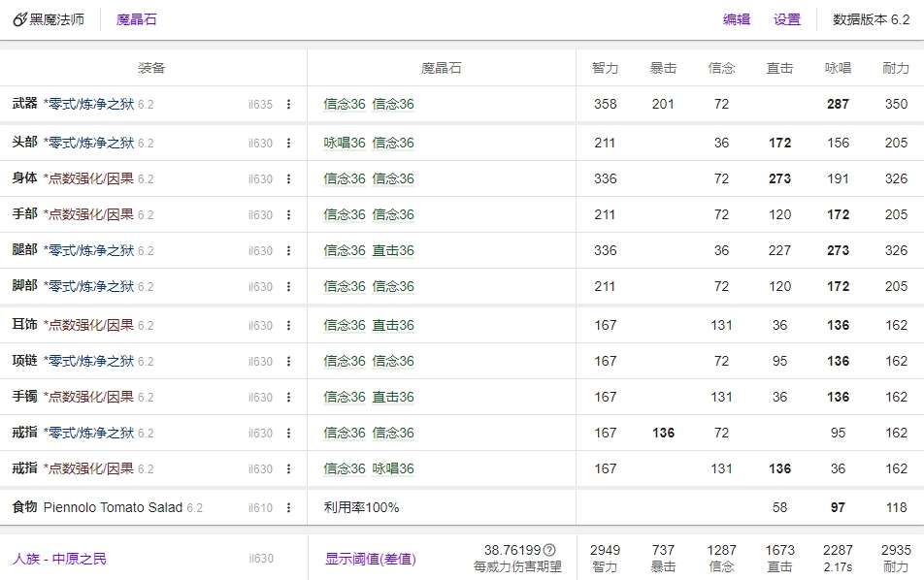This screenshot has width=924, height=580.
Task: Click 直击36 materia in 腿部 row
Action: coord(393,251)
